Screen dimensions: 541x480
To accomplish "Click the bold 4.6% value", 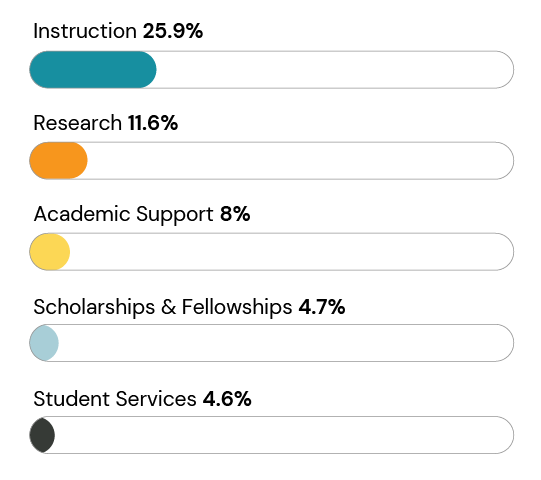I will [x=227, y=399].
